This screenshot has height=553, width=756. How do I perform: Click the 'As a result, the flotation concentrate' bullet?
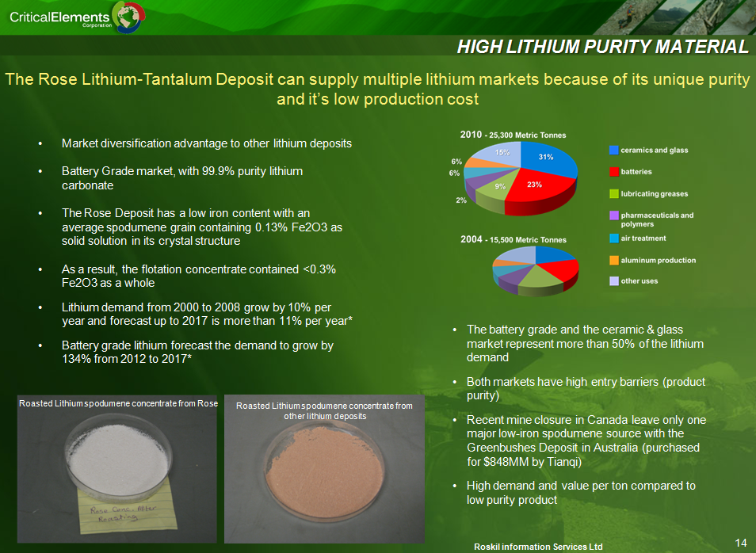click(x=199, y=276)
